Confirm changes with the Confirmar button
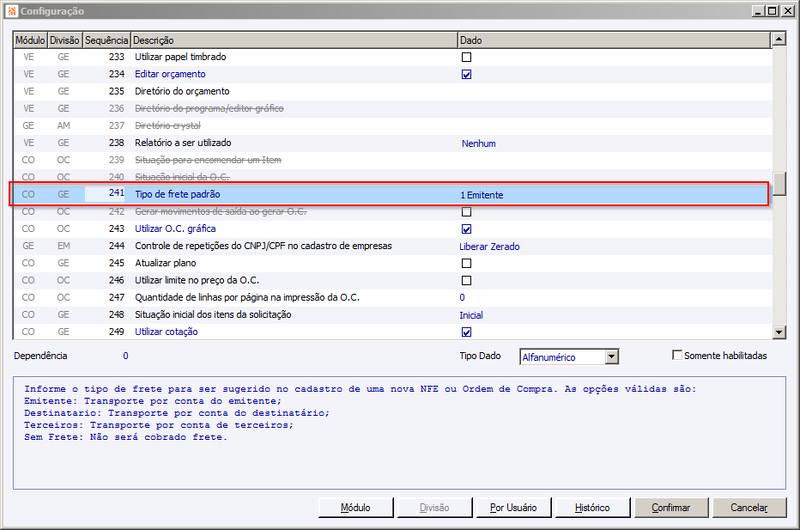The height and width of the screenshot is (530, 800). point(671,508)
